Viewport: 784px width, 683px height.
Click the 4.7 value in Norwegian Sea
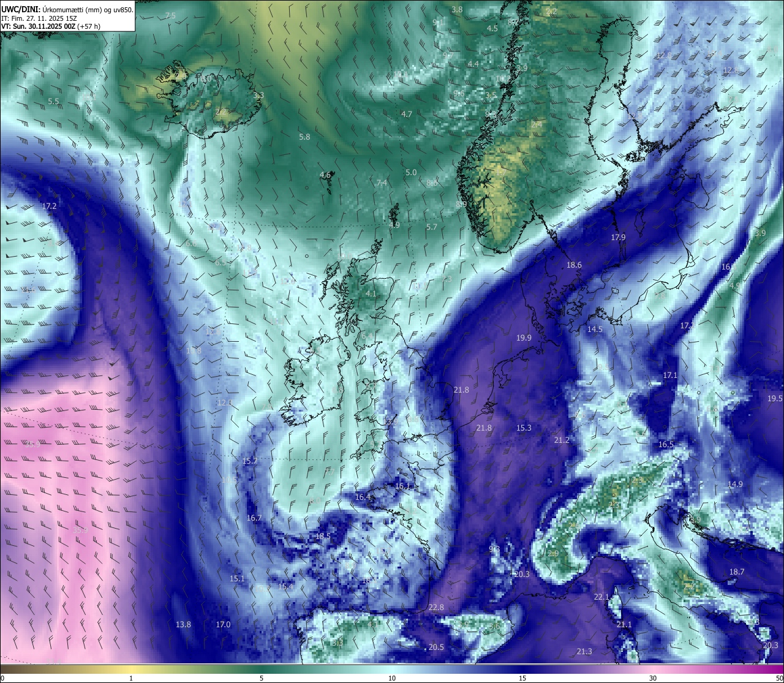407,115
